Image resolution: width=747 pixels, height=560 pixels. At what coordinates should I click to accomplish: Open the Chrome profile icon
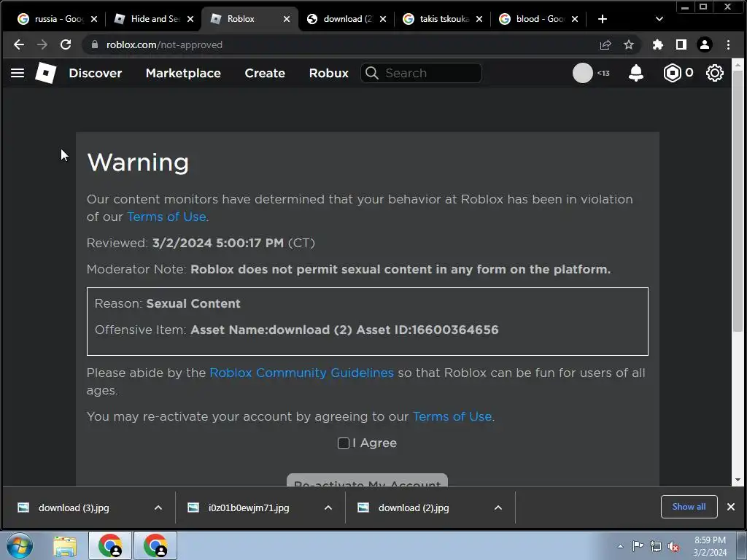click(x=705, y=44)
